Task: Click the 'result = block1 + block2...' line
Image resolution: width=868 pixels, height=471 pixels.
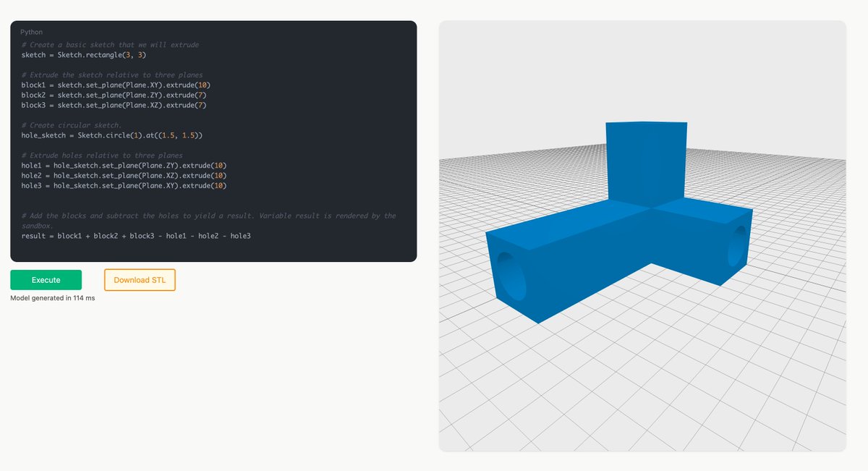Action: [x=136, y=236]
